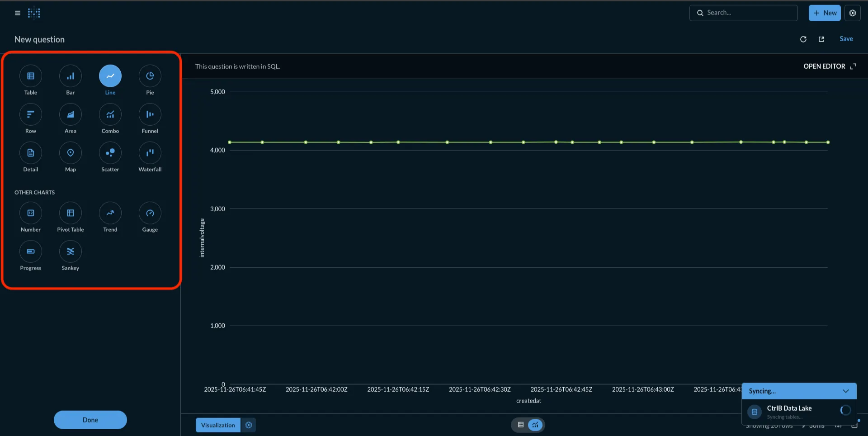Select the Scatter chart type
Image resolution: width=868 pixels, height=436 pixels.
(110, 156)
